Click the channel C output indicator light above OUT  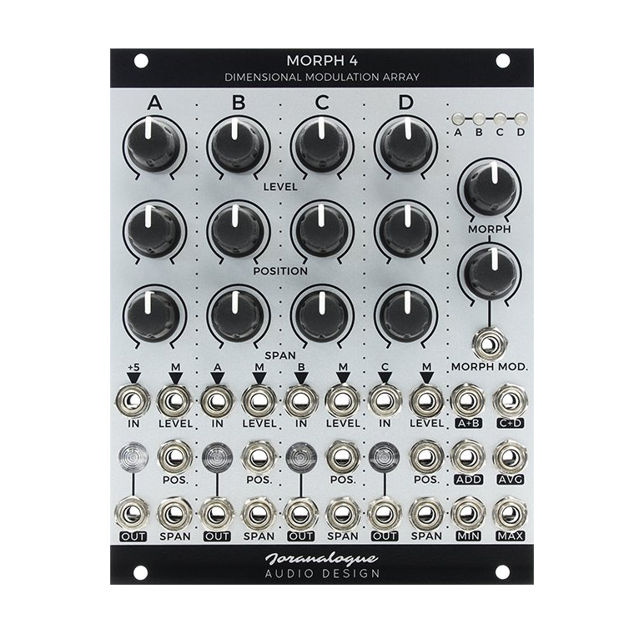pos(301,456)
